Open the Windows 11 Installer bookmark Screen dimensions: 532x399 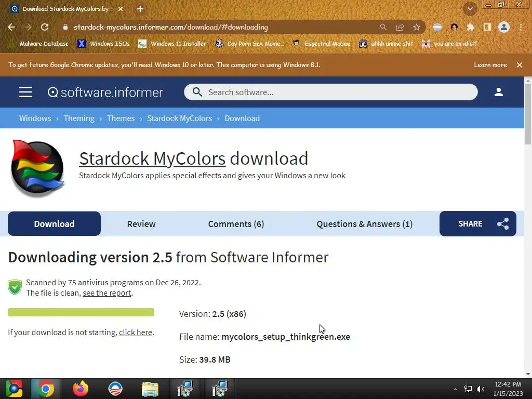pos(172,44)
